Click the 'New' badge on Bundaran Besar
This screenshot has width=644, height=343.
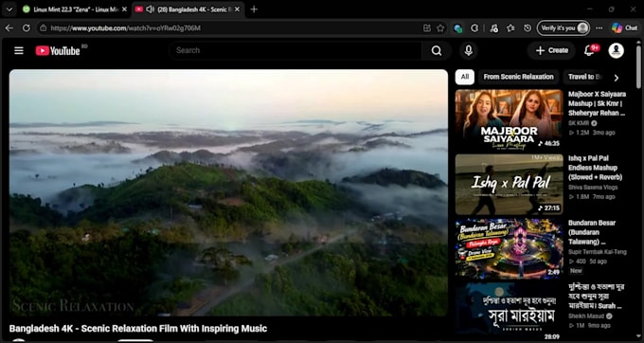[576, 271]
